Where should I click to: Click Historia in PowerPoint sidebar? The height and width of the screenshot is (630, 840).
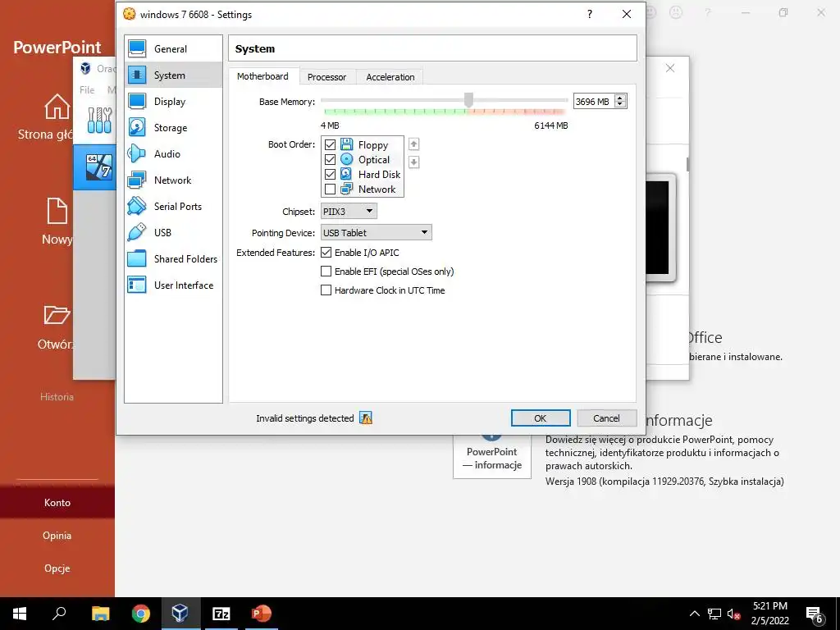pos(57,397)
